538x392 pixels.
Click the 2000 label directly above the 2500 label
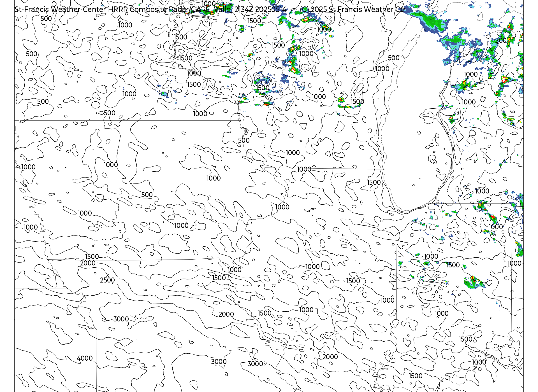(x=88, y=263)
